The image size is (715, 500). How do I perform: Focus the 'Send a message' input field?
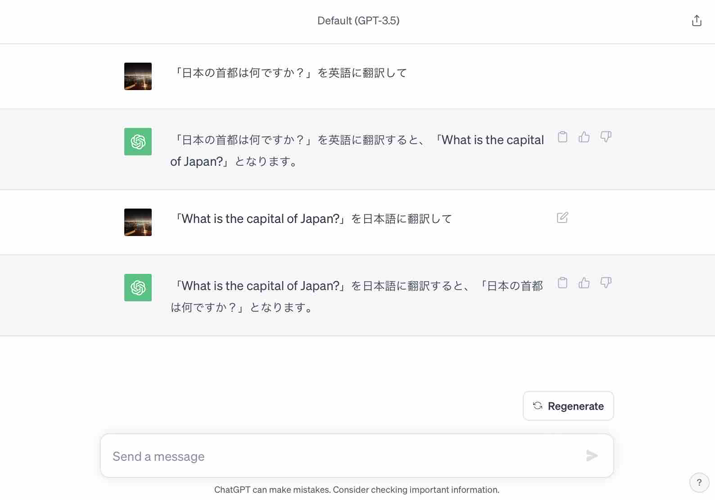[x=357, y=456]
